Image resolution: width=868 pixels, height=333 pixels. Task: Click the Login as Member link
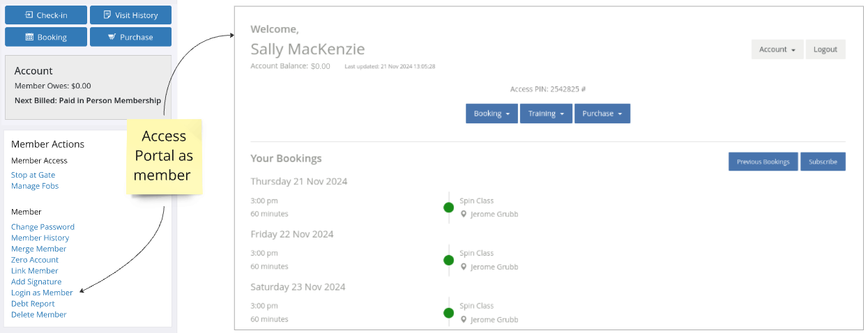[42, 293]
